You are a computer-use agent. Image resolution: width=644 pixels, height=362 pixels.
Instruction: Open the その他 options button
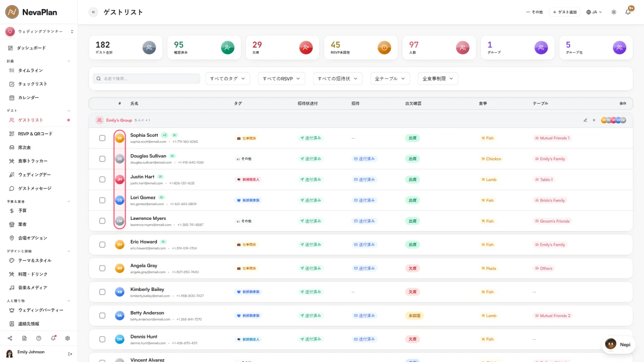point(534,12)
